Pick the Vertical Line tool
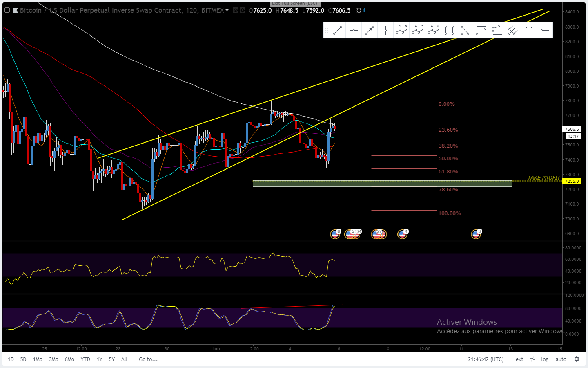588x368 pixels. tap(385, 30)
